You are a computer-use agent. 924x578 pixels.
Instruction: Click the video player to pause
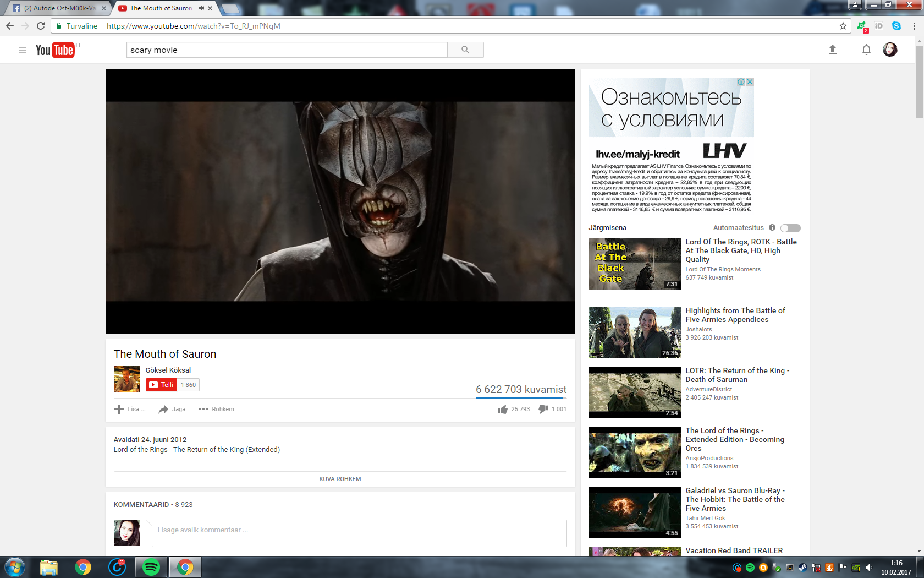340,201
